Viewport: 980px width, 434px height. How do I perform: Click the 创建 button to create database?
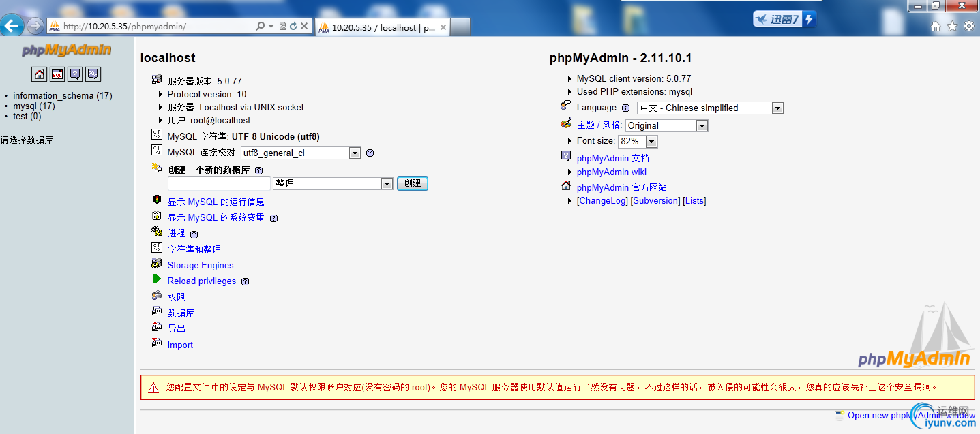tap(413, 183)
